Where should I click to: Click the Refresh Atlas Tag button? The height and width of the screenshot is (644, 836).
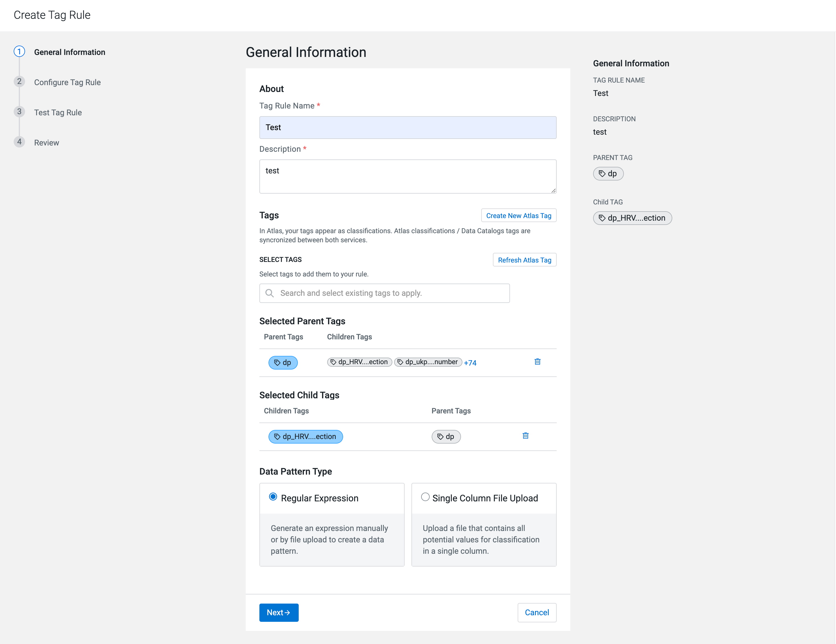tap(524, 260)
